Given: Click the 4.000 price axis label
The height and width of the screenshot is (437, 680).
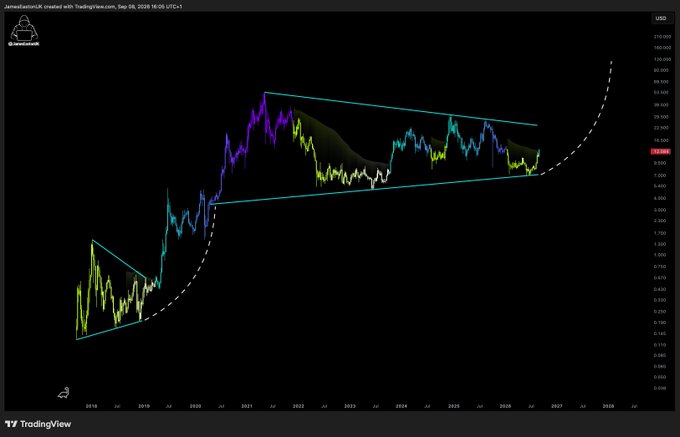Looking at the screenshot, I should pos(661,198).
